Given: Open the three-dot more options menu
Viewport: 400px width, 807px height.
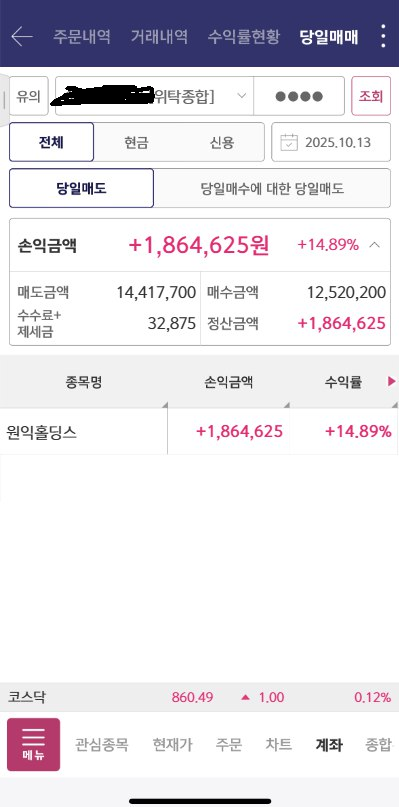Looking at the screenshot, I should (x=383, y=36).
